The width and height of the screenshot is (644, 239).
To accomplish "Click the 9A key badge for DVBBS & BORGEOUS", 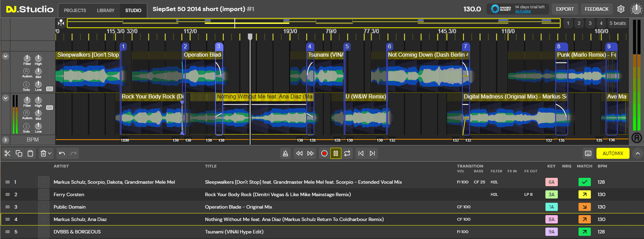I will click(x=551, y=232).
